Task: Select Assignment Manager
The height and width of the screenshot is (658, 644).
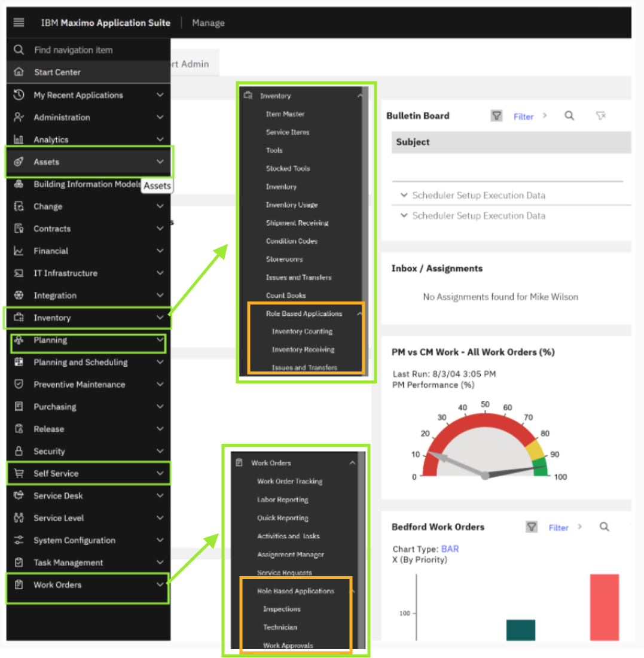Action: [291, 555]
